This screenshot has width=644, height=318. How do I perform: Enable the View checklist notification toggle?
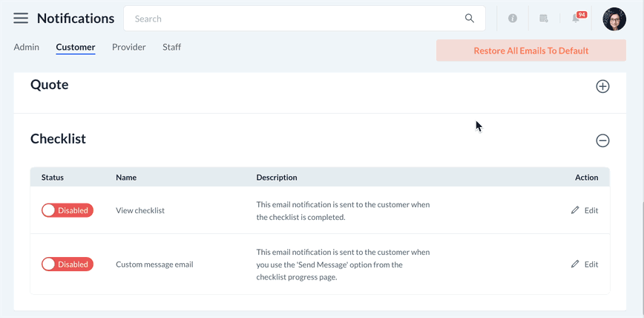pos(67,210)
